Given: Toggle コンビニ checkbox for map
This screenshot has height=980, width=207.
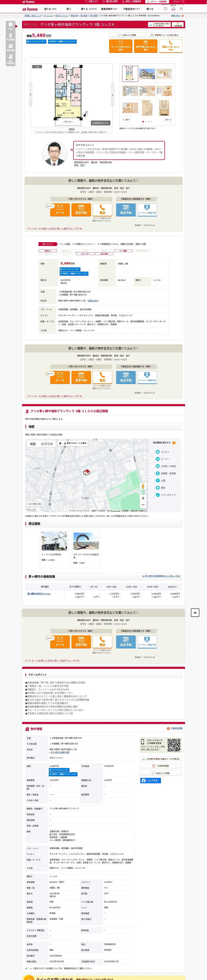Looking at the screenshot, I should (152, 452).
